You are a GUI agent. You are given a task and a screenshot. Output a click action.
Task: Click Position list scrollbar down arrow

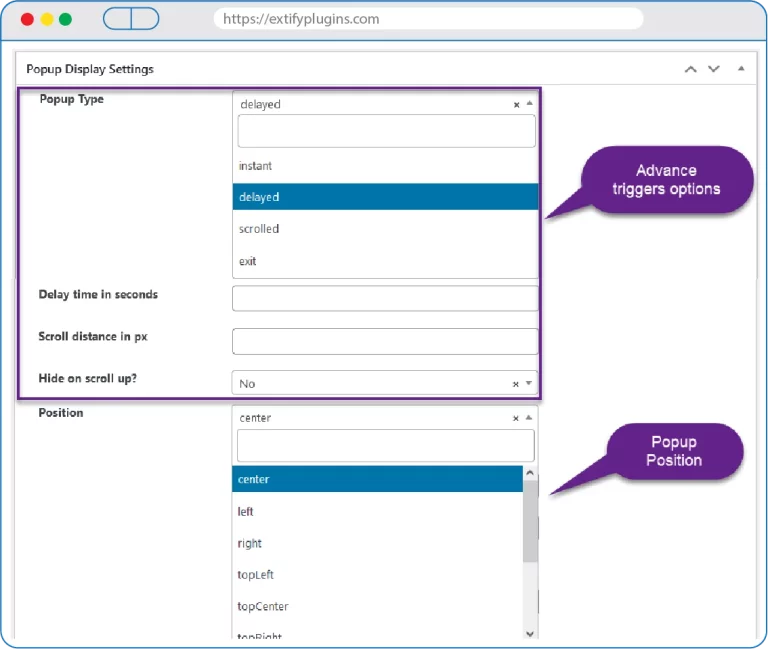click(x=530, y=634)
